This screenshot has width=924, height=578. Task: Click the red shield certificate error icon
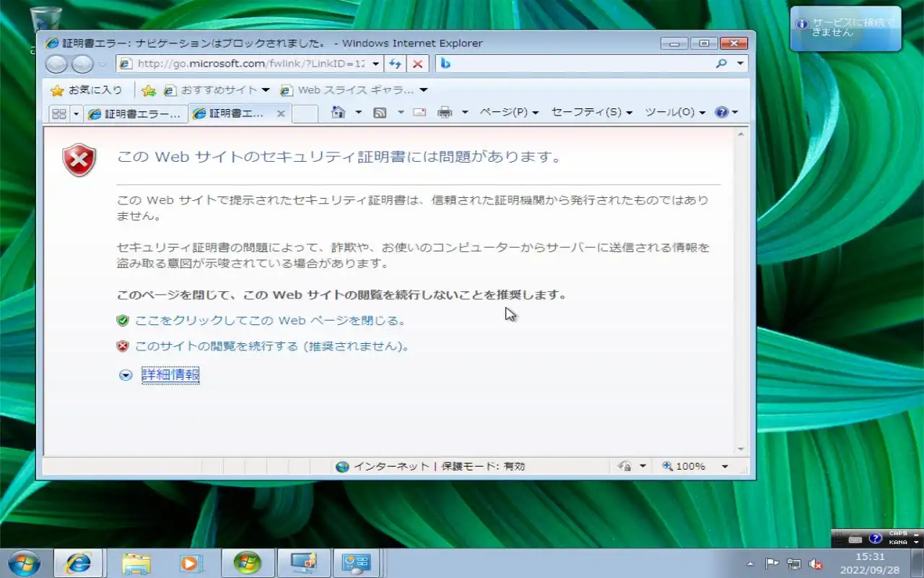(79, 160)
